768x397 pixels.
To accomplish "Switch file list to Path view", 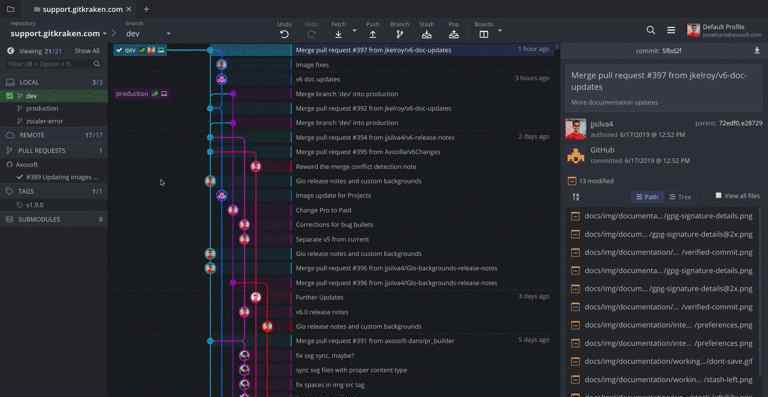I will [x=647, y=197].
